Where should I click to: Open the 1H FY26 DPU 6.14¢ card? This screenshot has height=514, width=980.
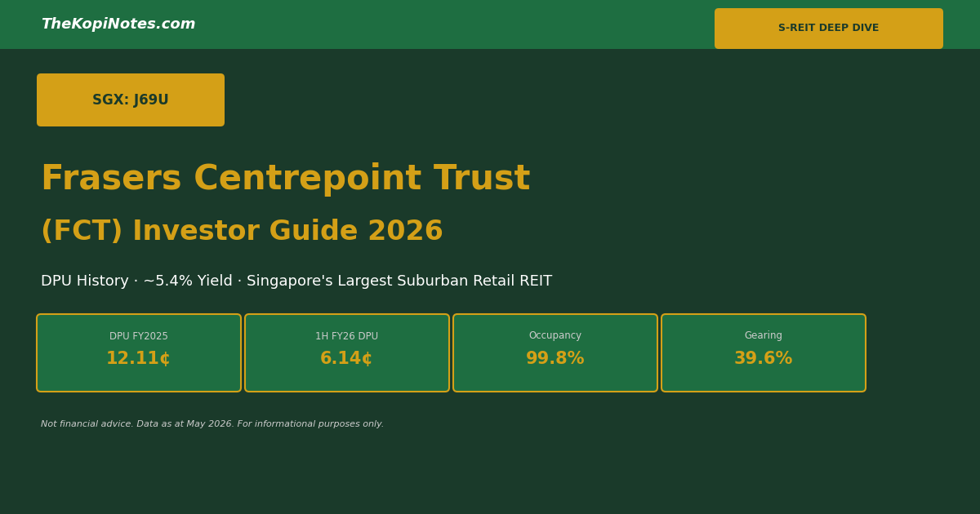click(347, 352)
